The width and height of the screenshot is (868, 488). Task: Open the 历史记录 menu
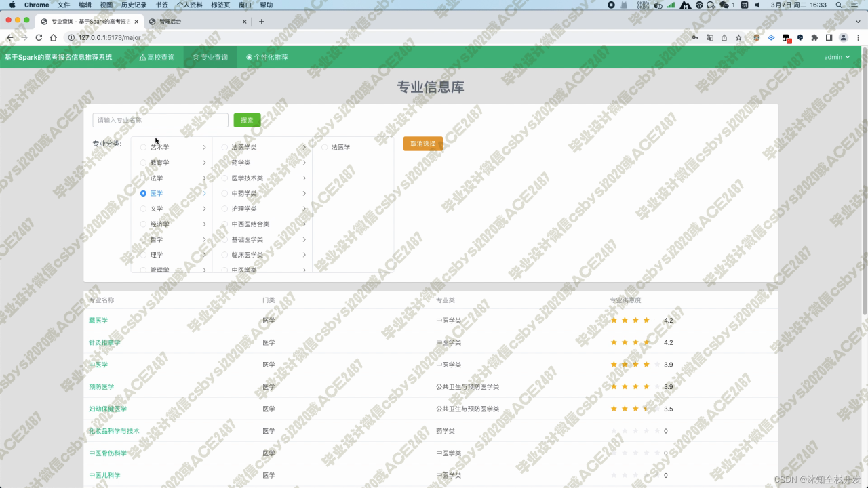tap(134, 5)
